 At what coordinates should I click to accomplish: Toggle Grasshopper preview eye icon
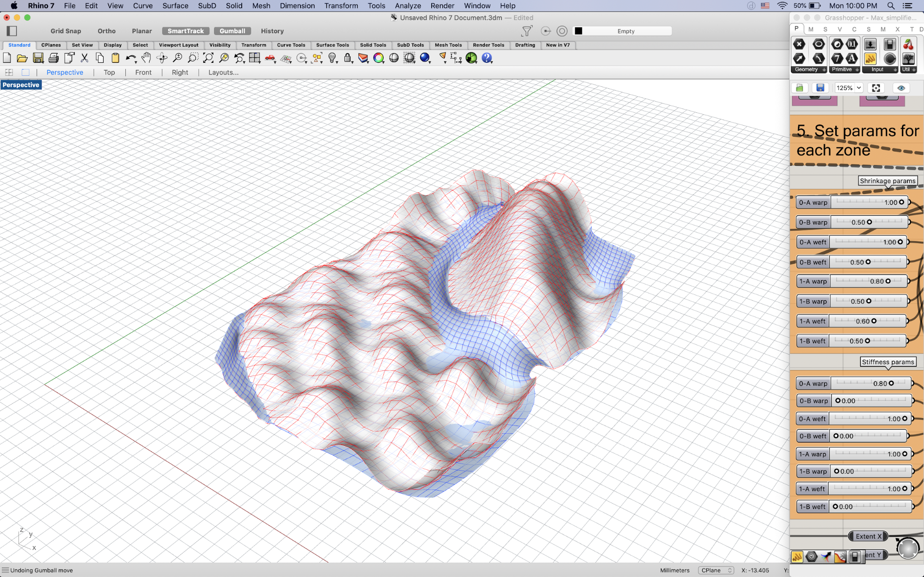901,88
